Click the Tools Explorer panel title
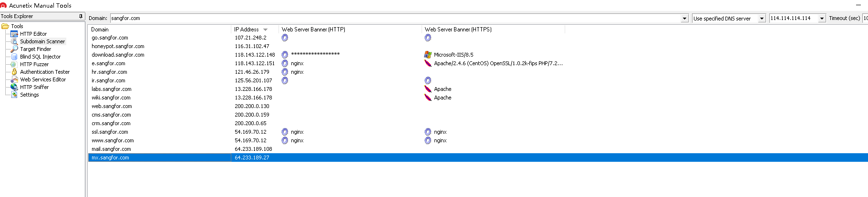The width and height of the screenshot is (868, 197). pos(17,16)
